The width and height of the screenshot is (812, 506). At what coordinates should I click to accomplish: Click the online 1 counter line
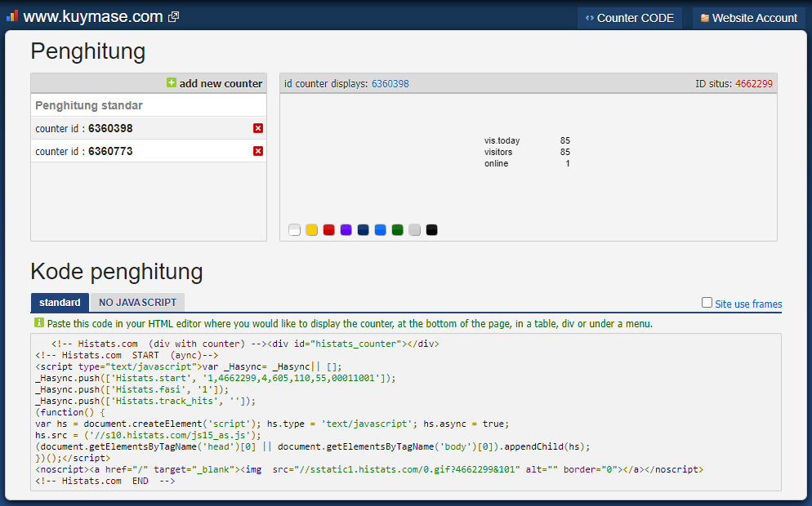527,163
